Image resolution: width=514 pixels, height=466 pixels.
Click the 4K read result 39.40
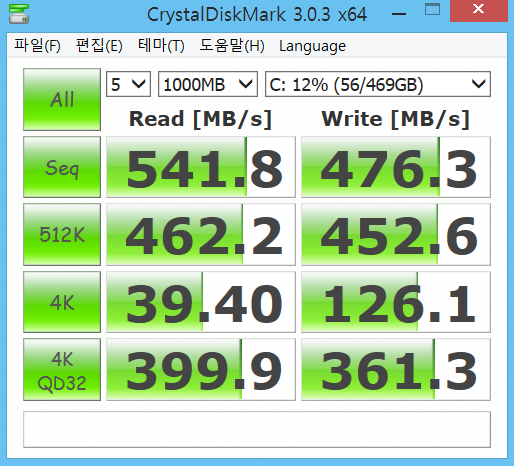(x=201, y=302)
